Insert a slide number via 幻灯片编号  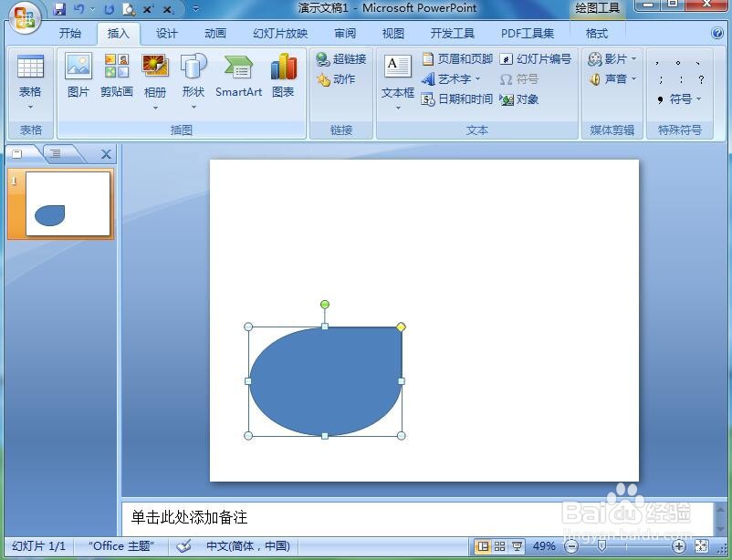point(537,58)
